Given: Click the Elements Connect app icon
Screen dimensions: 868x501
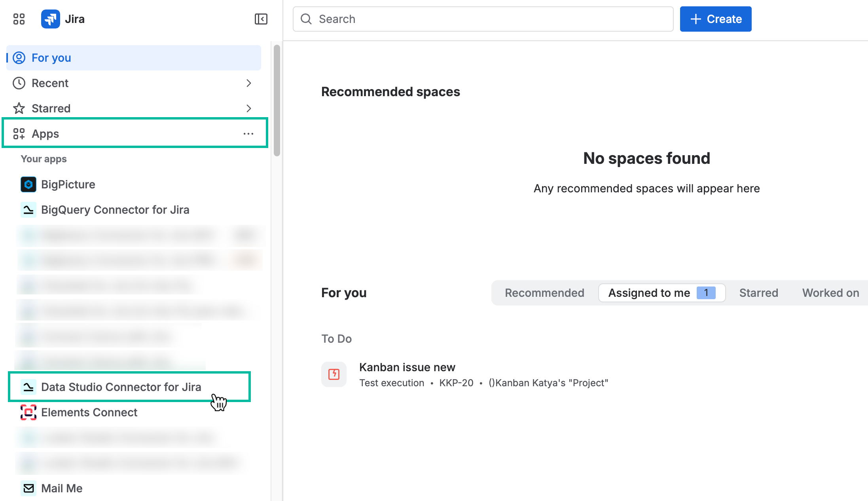Looking at the screenshot, I should [28, 412].
